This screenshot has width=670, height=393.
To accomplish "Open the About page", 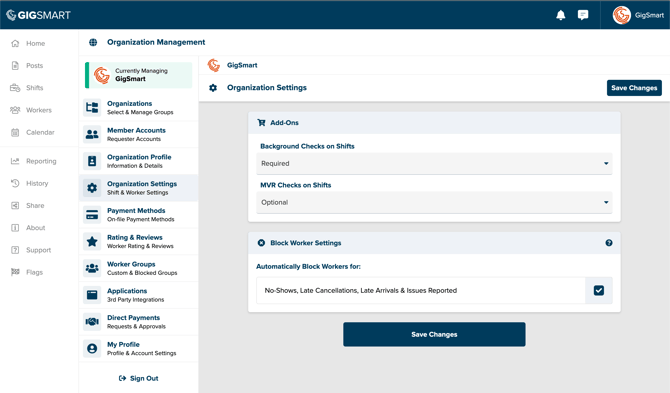I will point(35,228).
